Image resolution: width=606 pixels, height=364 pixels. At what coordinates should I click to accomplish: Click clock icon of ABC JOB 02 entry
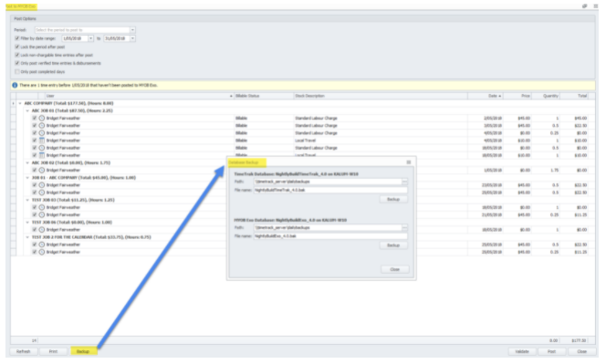tap(42, 170)
